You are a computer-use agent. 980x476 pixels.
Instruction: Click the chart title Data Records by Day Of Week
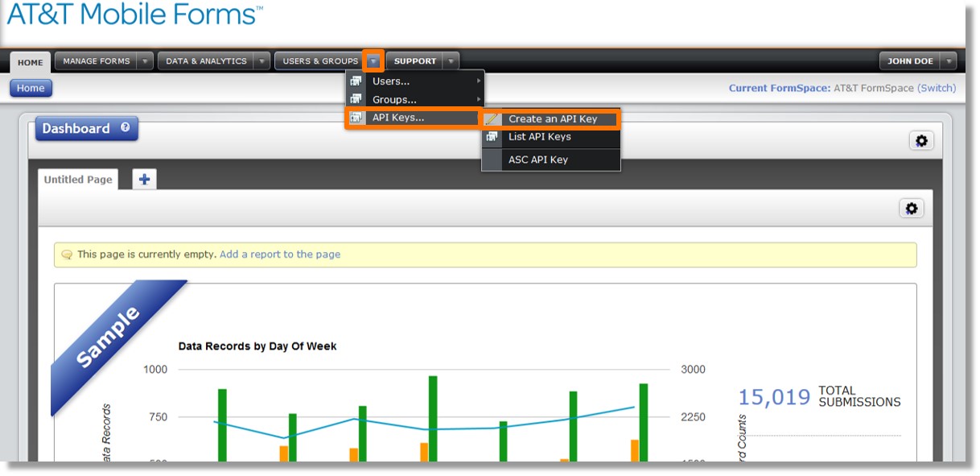pyautogui.click(x=257, y=346)
